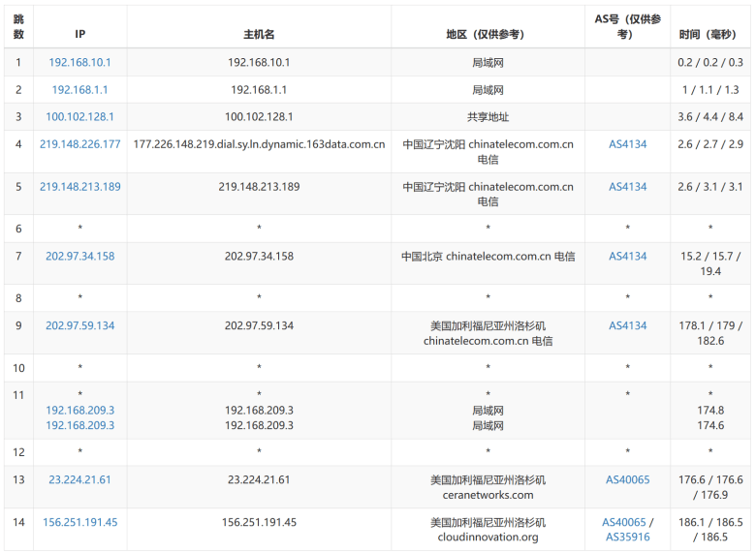
Task: Click the region cell containing ceranetworks.com
Action: [x=488, y=487]
